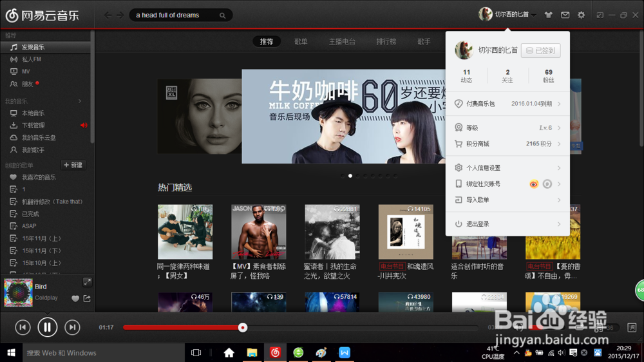Open 个人信息设置
This screenshot has width=644, height=362.
click(507, 167)
